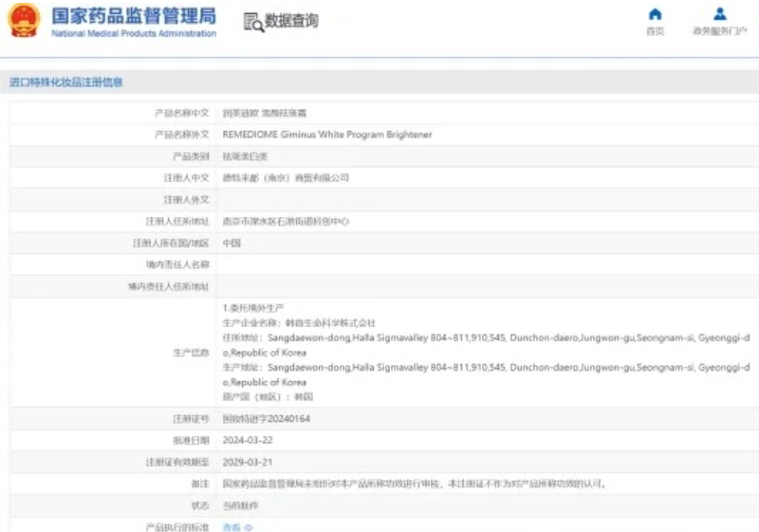Click 国家药品监督管理局 site title

click(134, 16)
